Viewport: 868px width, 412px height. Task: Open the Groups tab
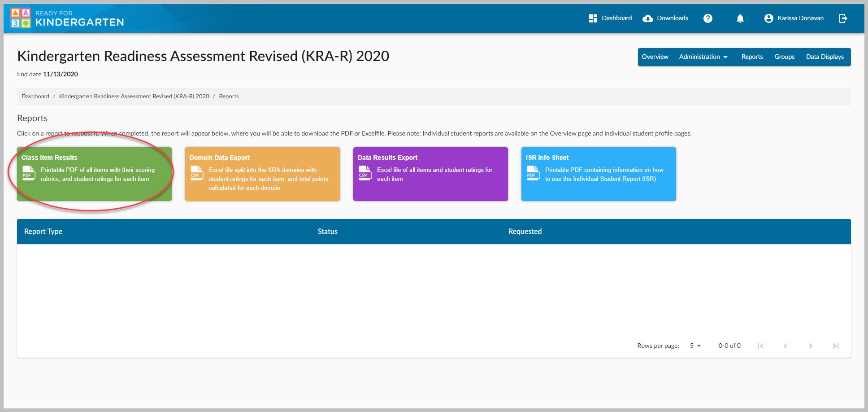[784, 57]
